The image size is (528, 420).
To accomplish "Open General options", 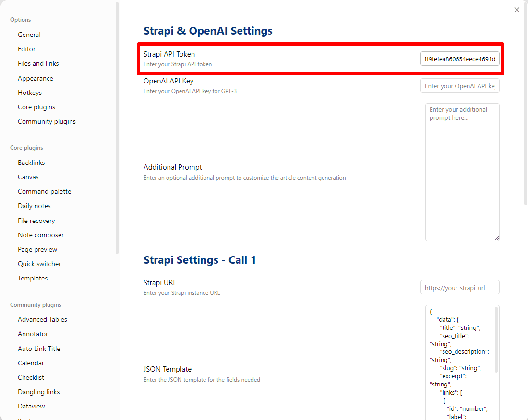I will tap(29, 35).
